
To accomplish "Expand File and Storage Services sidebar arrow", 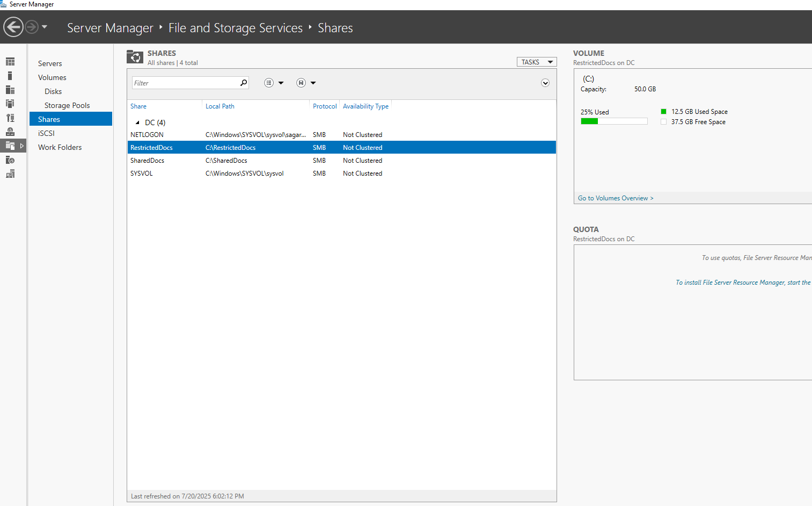I will tap(22, 146).
